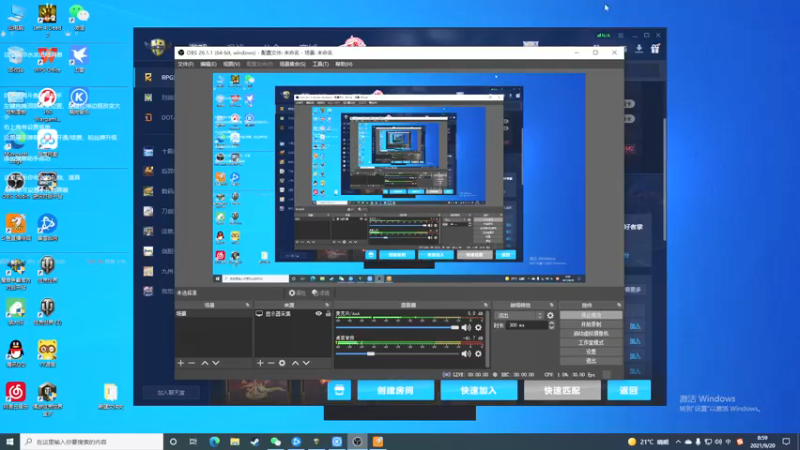This screenshot has width=800, height=450.
Task: Move the scene down in Scenes panel
Action: pyautogui.click(x=216, y=363)
